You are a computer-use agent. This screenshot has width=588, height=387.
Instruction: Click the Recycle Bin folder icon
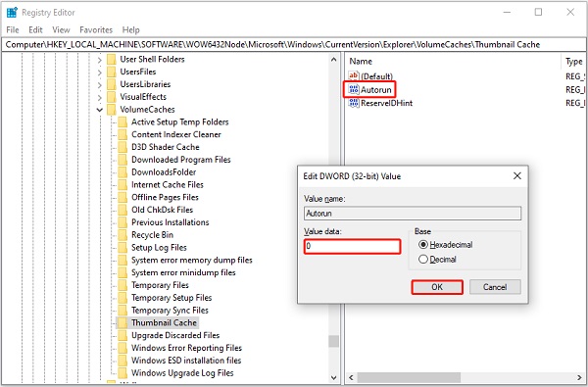coord(122,235)
